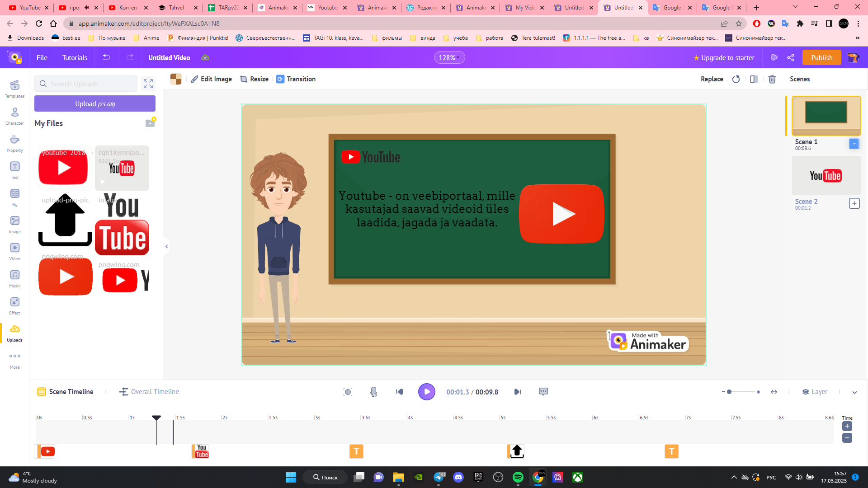Open the Tutorials menu

tap(75, 57)
